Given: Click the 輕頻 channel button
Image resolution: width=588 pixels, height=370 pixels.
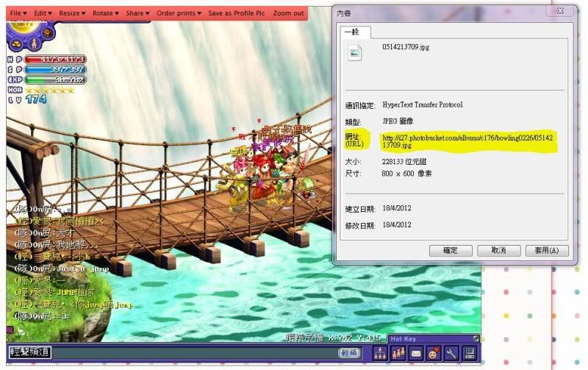Looking at the screenshot, I should pos(349,353).
